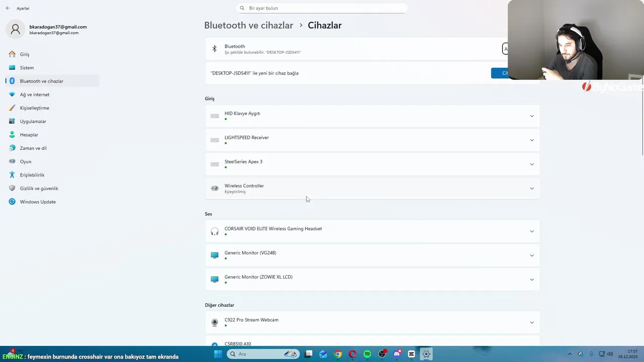
Task: Open Kişiselleştirme settings
Action: 52,108
